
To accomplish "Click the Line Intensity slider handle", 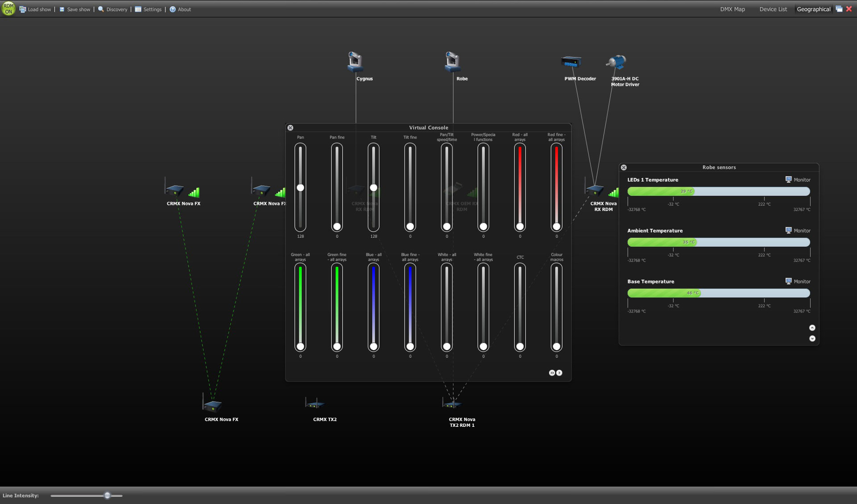I will click(107, 495).
